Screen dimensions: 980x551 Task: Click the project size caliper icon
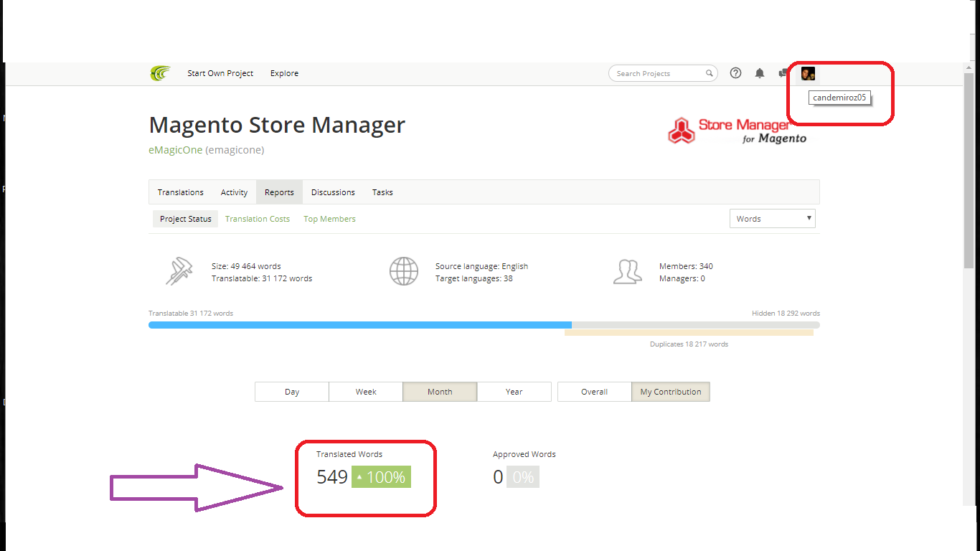click(x=179, y=271)
